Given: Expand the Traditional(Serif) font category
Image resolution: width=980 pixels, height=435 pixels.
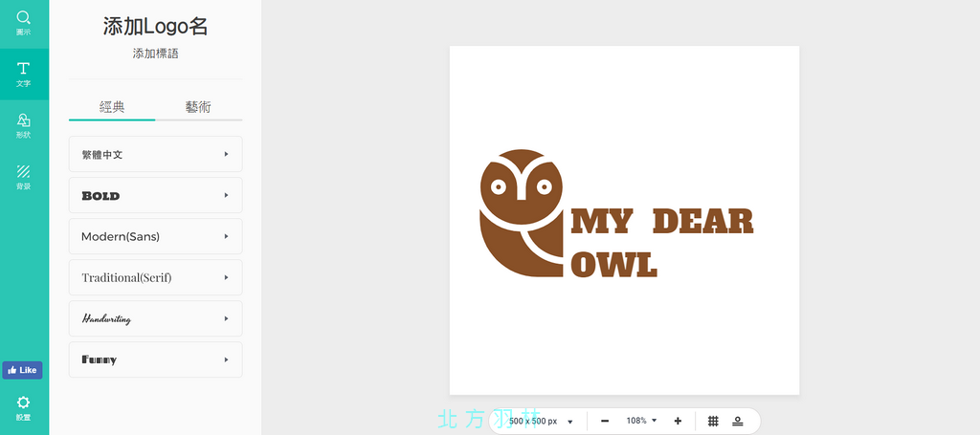Looking at the screenshot, I should pos(156,277).
